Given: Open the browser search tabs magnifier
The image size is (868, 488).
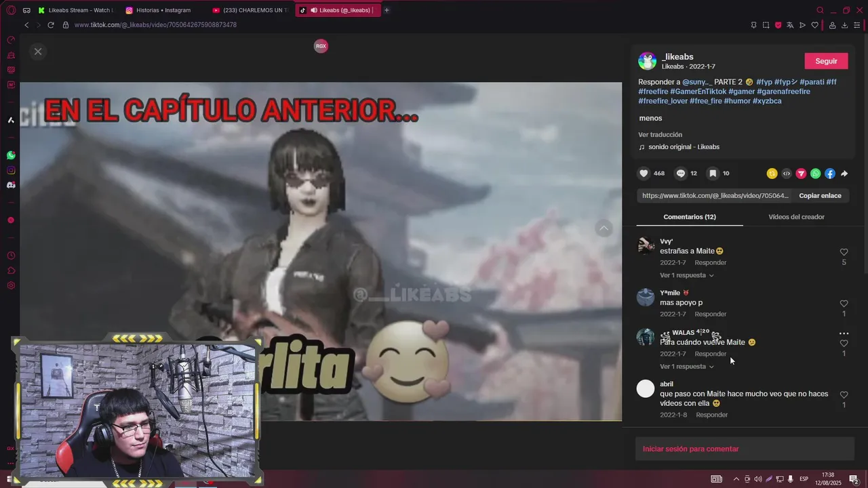Looking at the screenshot, I should pyautogui.click(x=820, y=10).
